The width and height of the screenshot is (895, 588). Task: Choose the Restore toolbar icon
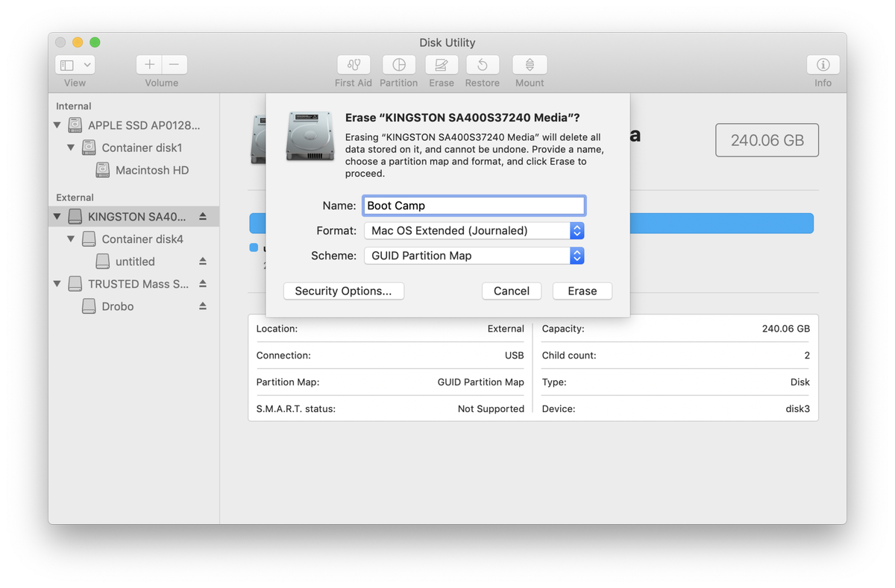(x=483, y=65)
